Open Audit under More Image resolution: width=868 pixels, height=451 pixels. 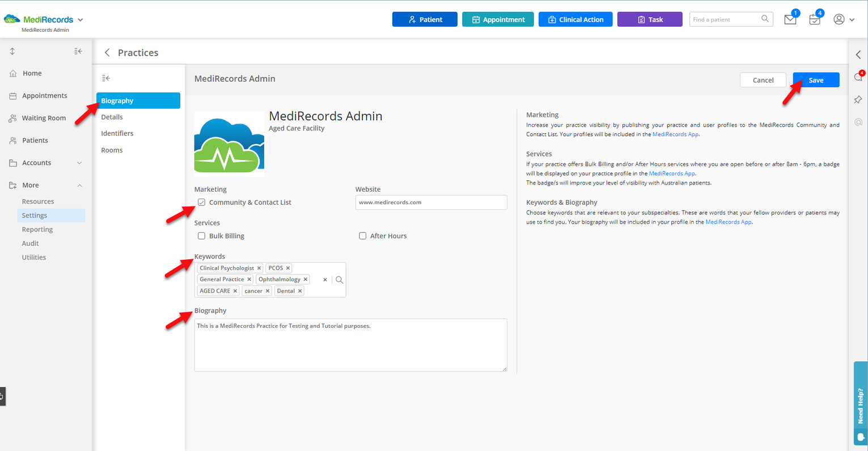point(31,243)
